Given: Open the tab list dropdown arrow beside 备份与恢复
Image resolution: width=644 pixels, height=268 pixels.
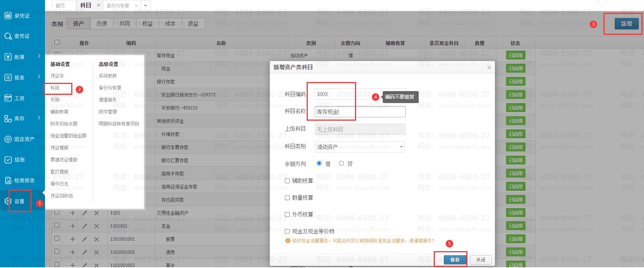Looking at the screenshot, I should (145, 6).
